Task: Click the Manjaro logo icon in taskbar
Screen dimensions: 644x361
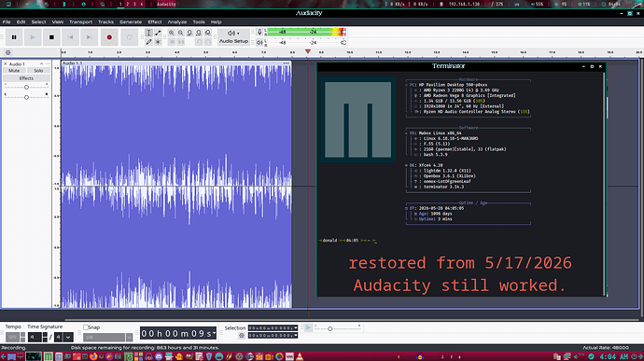Action: (49, 356)
